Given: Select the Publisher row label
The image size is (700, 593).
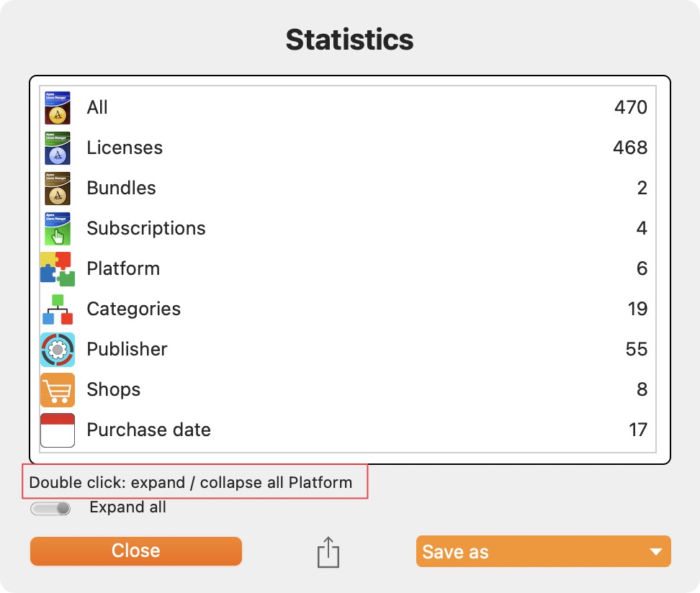Looking at the screenshot, I should coord(127,349).
